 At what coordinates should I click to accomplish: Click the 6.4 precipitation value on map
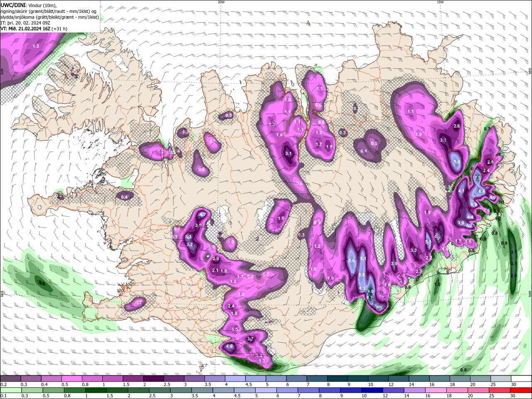pos(482,191)
